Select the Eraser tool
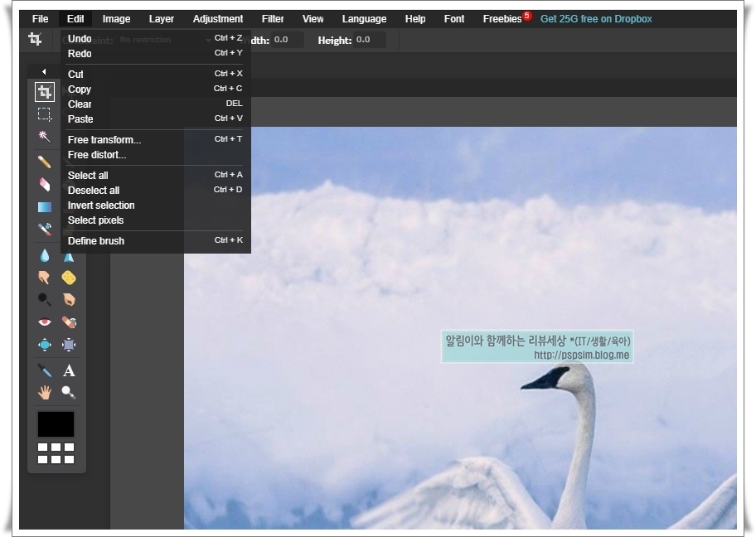 tap(45, 184)
